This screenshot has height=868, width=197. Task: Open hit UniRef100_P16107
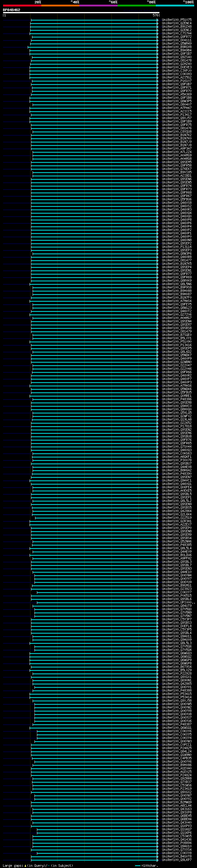tap(177, 81)
